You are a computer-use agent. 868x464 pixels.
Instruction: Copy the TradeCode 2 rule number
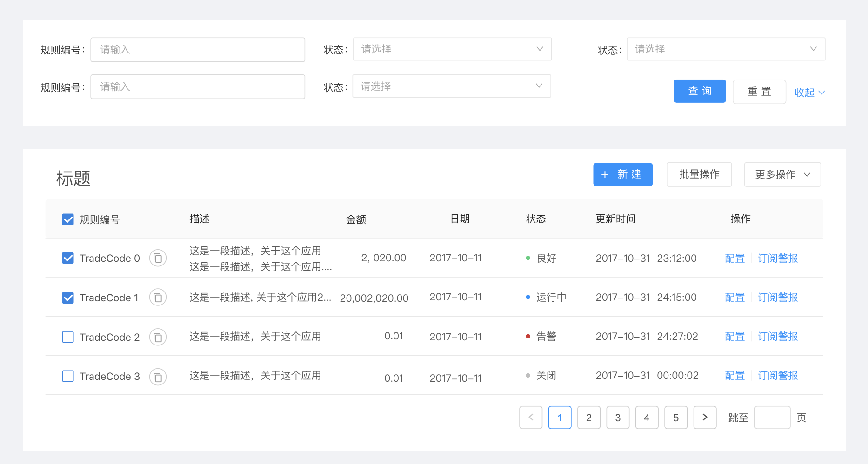(x=158, y=337)
